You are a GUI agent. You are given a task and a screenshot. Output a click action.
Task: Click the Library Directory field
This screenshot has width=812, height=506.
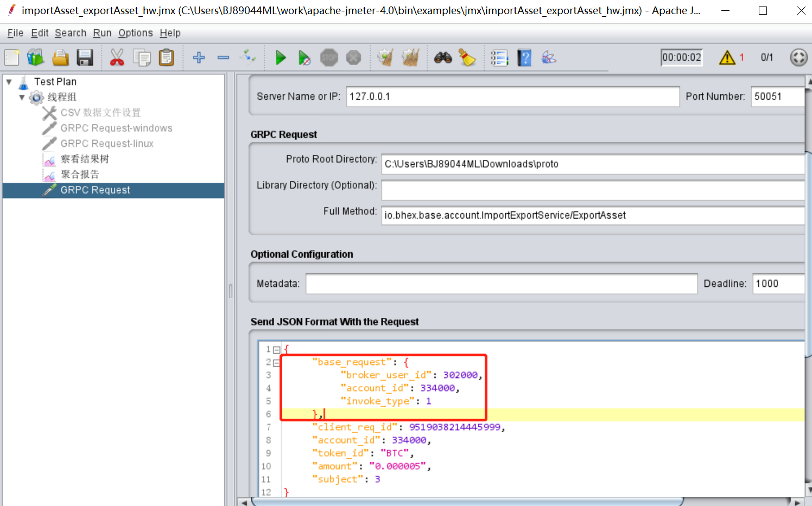coord(593,190)
